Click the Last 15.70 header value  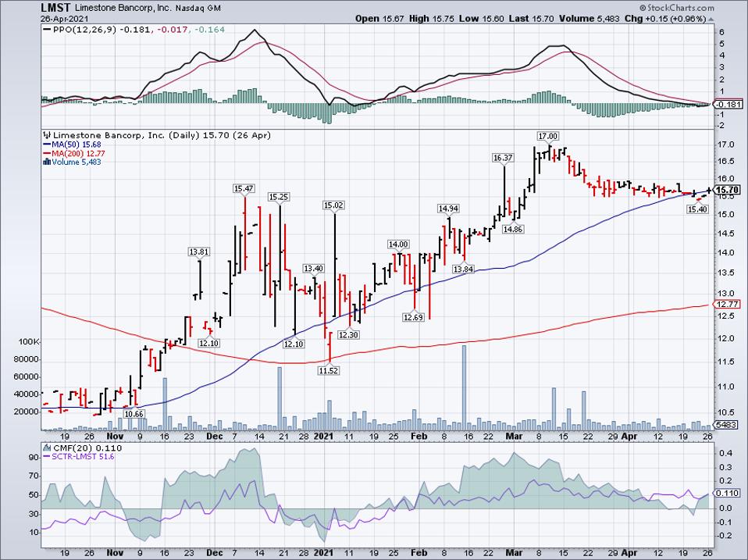point(530,19)
